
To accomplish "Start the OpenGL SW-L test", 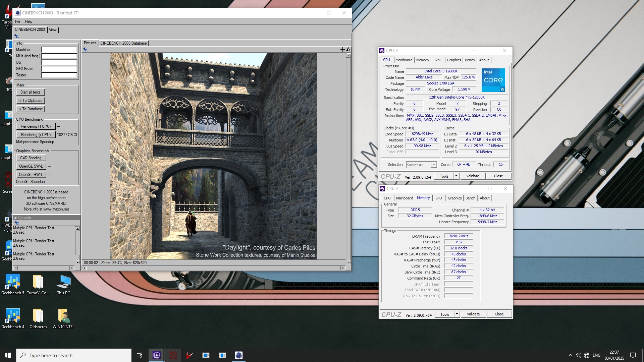I will pyautogui.click(x=31, y=166).
